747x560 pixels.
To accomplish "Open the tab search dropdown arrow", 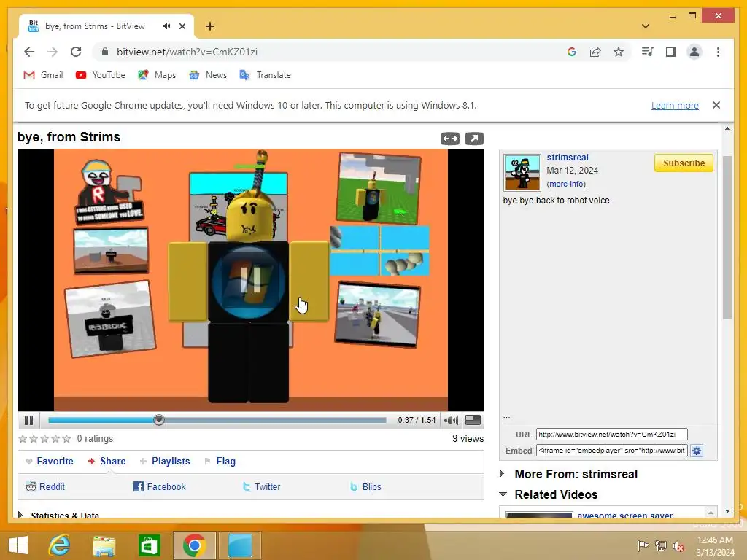I will click(645, 26).
